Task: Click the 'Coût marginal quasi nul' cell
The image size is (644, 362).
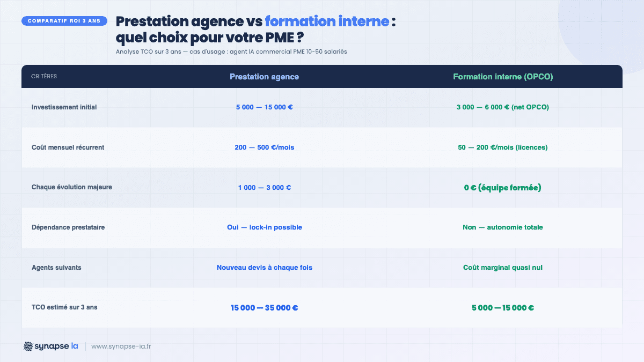Action: [x=503, y=268]
